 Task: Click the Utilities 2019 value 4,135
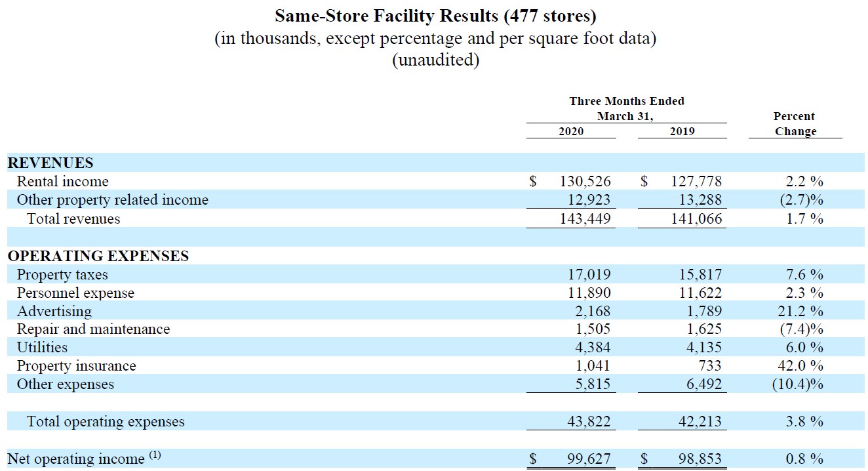[x=703, y=348]
